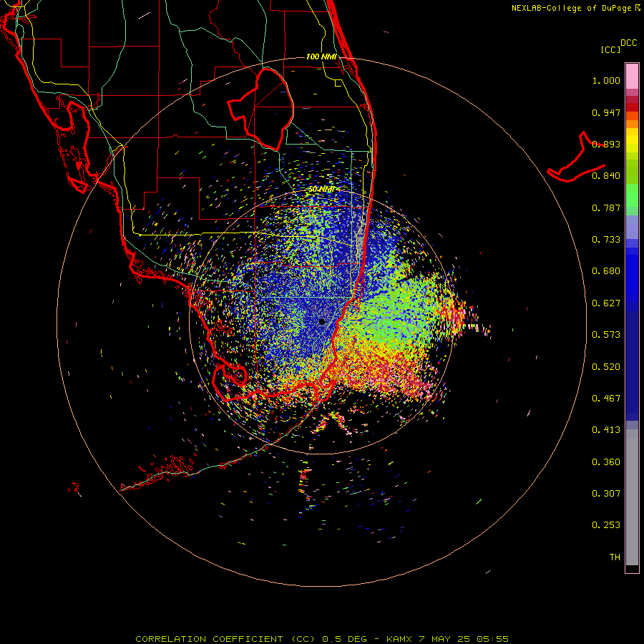Select the 0.627 legend value
The image size is (644, 644).
tap(606, 303)
